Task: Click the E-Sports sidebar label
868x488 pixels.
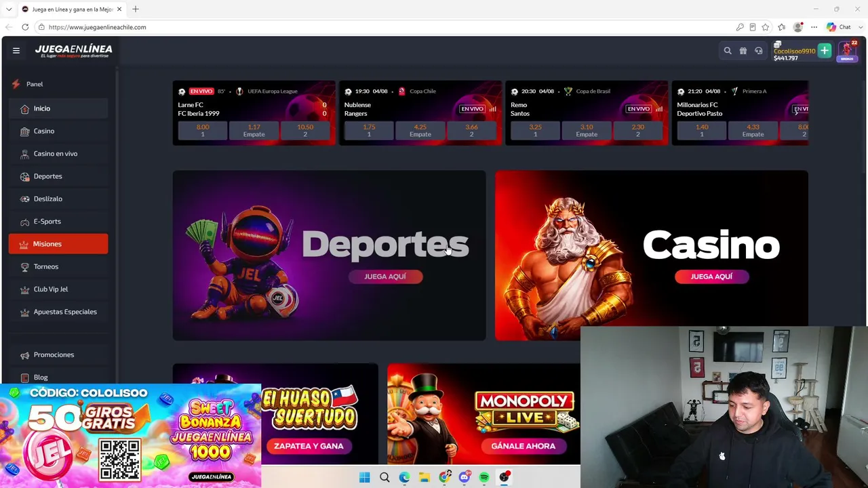Action: click(47, 222)
